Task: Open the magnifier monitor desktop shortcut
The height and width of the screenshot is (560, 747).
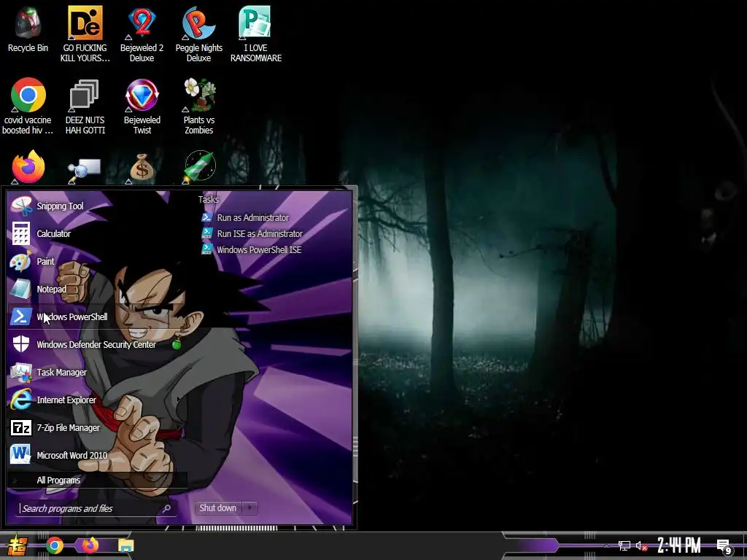Action: pos(85,170)
